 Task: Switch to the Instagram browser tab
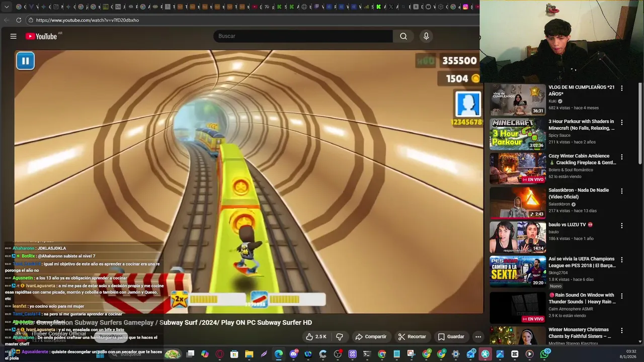pyautogui.click(x=465, y=7)
